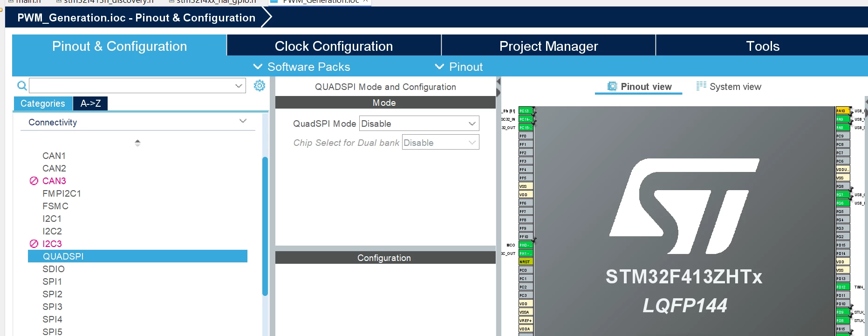The height and width of the screenshot is (336, 868).
Task: Select green pin PG7 on the chip
Action: [x=843, y=195]
